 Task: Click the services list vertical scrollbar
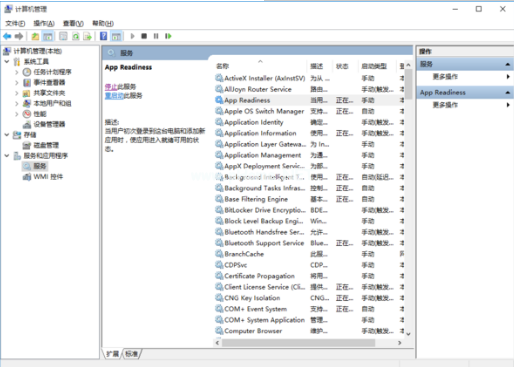[408, 84]
